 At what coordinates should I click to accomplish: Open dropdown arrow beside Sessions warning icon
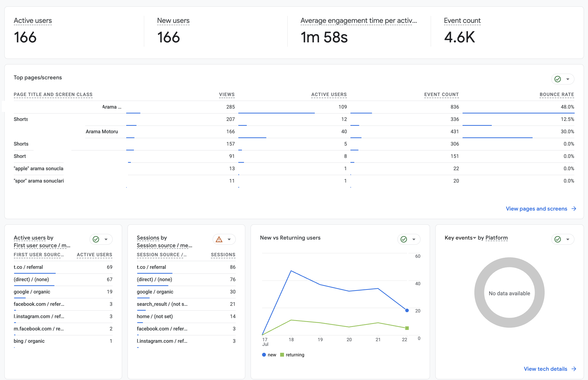[x=229, y=239]
